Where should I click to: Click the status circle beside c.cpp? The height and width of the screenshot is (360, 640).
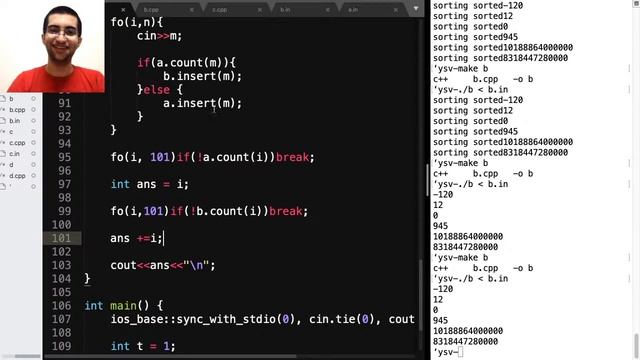tap(33, 143)
